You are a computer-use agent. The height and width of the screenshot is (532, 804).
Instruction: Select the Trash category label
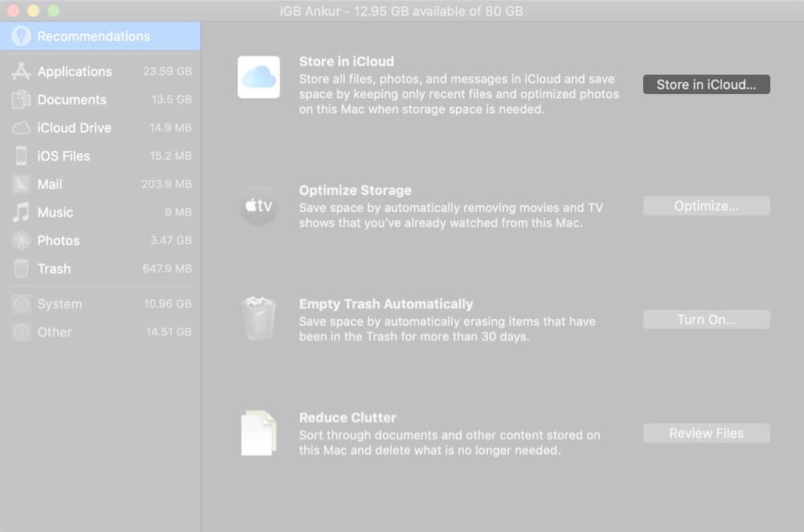[x=55, y=268]
